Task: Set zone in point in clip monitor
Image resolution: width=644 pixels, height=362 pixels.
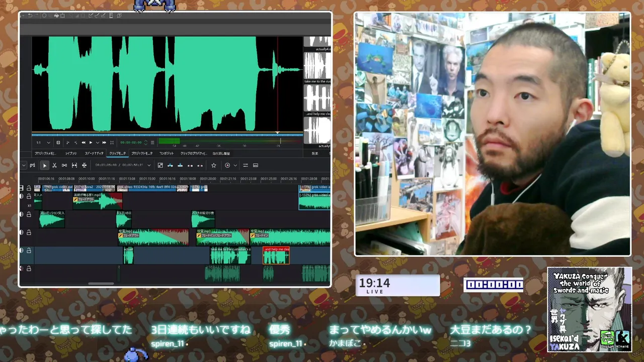Action: (x=67, y=142)
